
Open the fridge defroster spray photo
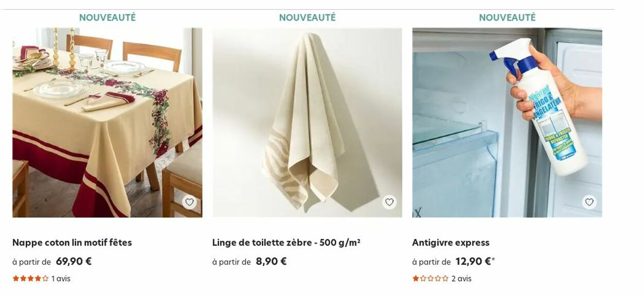point(507,123)
